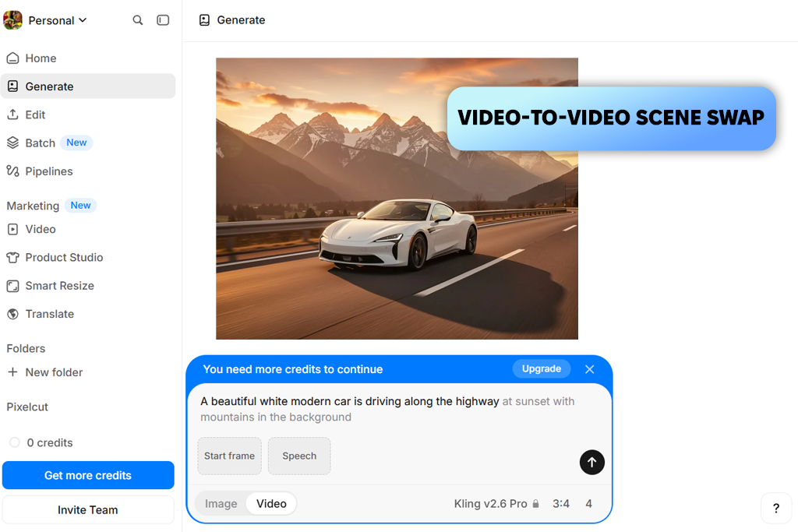
Task: Add Speech to the video
Action: coord(299,456)
